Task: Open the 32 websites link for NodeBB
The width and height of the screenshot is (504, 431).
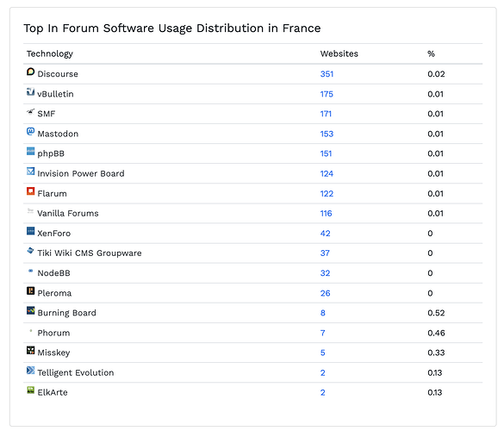Action: pos(325,273)
